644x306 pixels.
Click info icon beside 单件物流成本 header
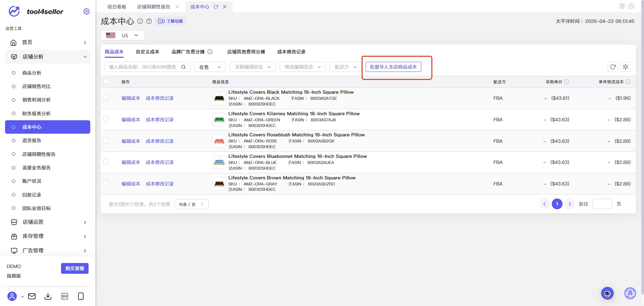(628, 82)
